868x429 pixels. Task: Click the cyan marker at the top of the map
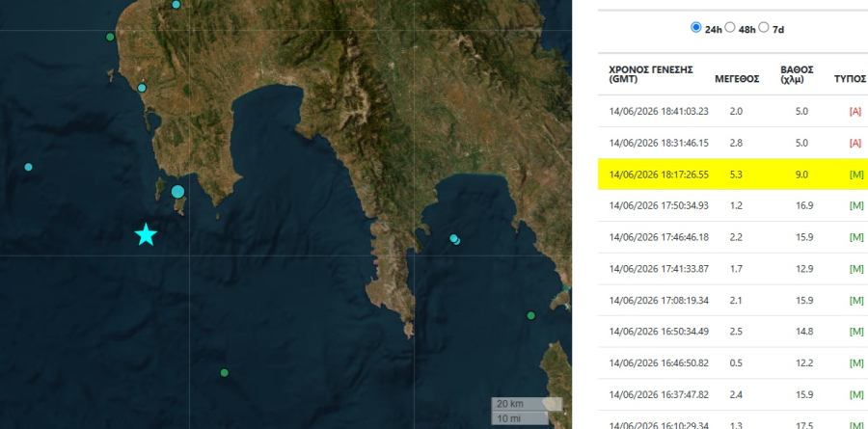coord(176,5)
